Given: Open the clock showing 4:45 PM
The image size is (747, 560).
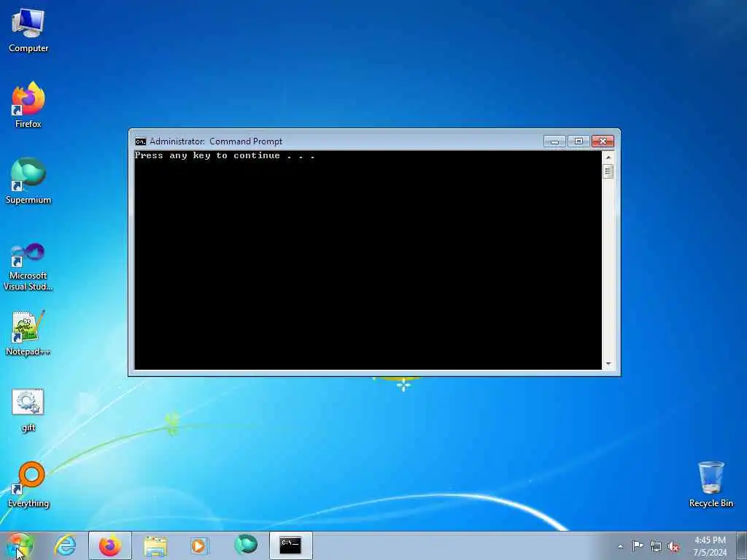Looking at the screenshot, I should (710, 546).
